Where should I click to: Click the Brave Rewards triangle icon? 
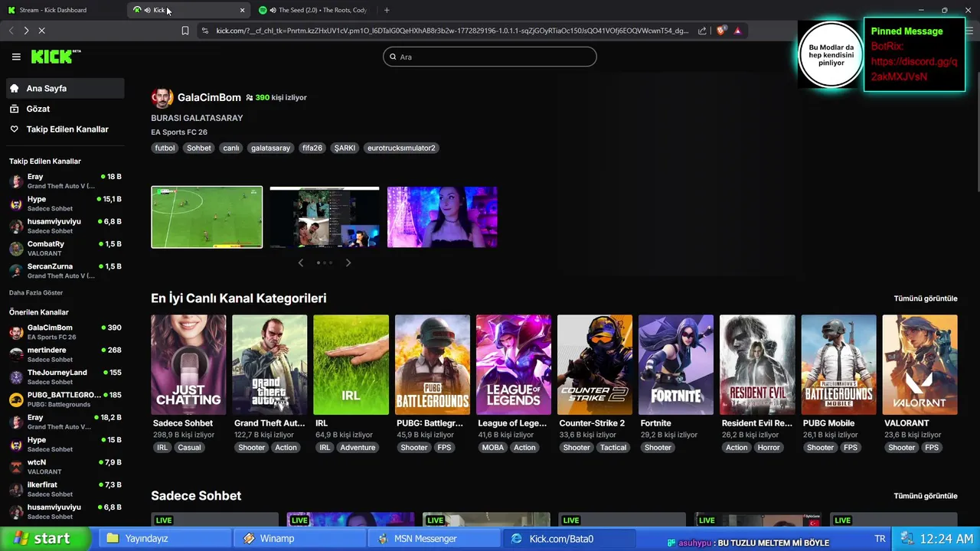(x=737, y=31)
